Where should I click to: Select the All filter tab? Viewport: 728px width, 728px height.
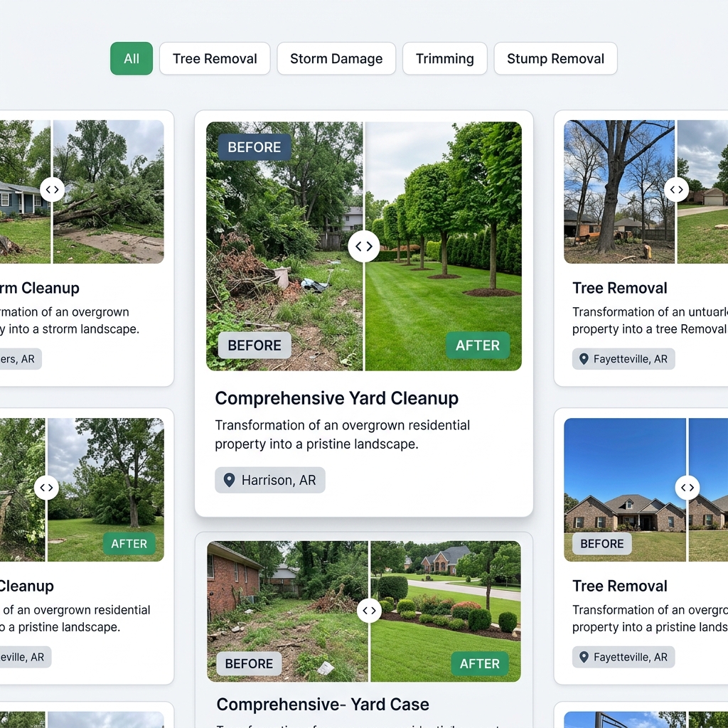click(132, 58)
